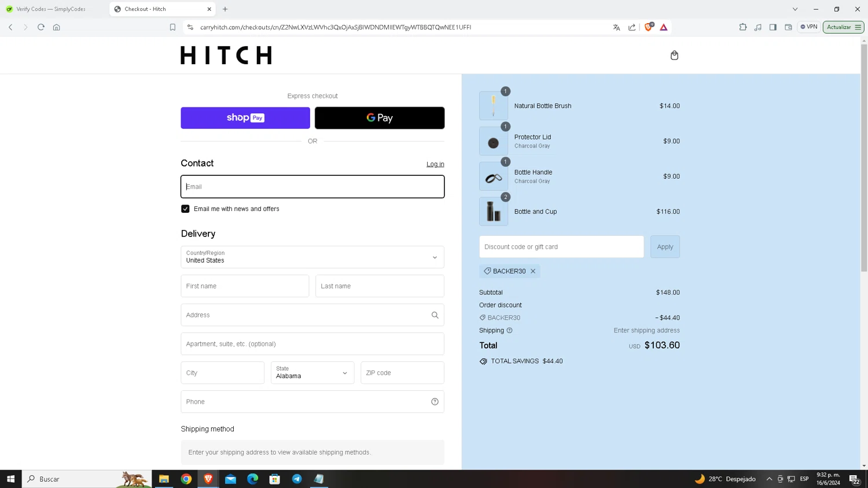This screenshot has width=868, height=488.
Task: Click the VPN button in the toolbar
Action: [x=809, y=27]
